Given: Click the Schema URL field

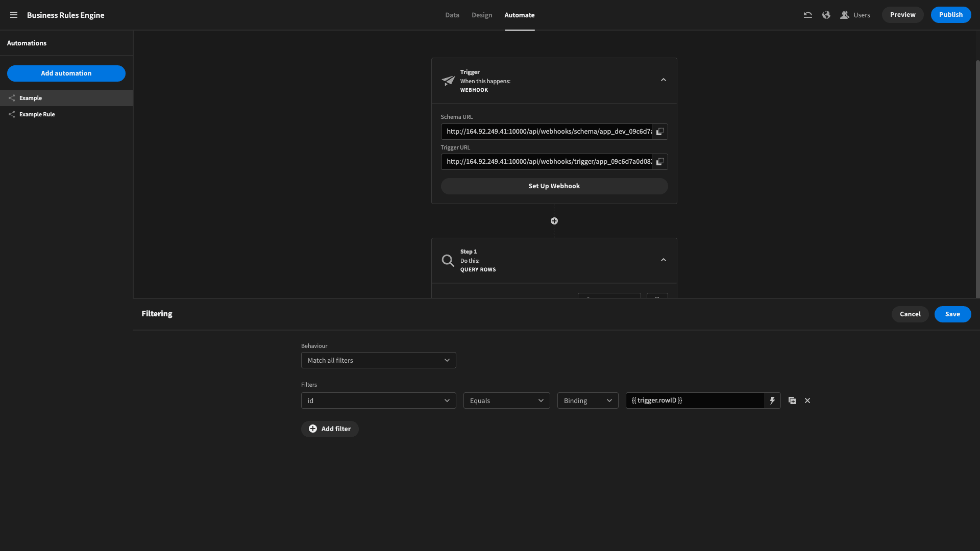Looking at the screenshot, I should coord(547,132).
